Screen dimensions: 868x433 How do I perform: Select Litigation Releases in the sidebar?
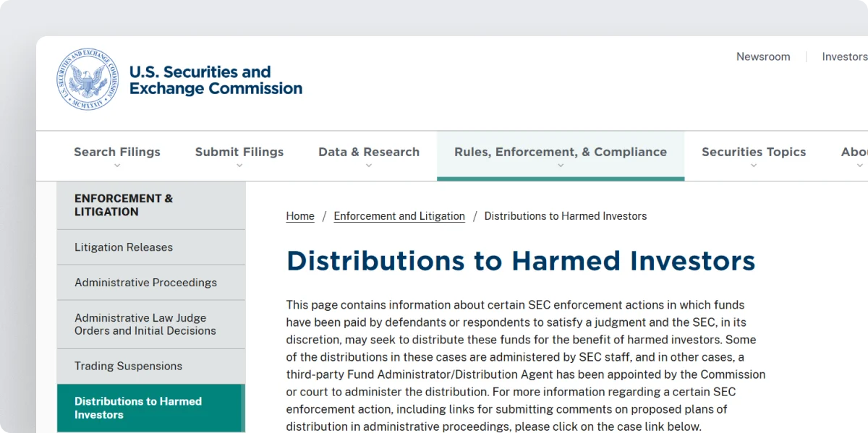click(x=124, y=246)
